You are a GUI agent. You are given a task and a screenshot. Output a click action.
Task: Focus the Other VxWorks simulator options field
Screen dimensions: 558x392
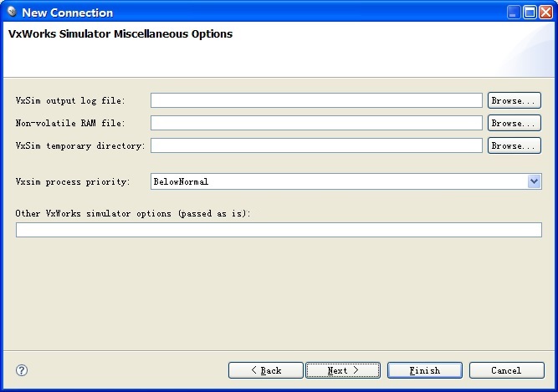(x=279, y=230)
